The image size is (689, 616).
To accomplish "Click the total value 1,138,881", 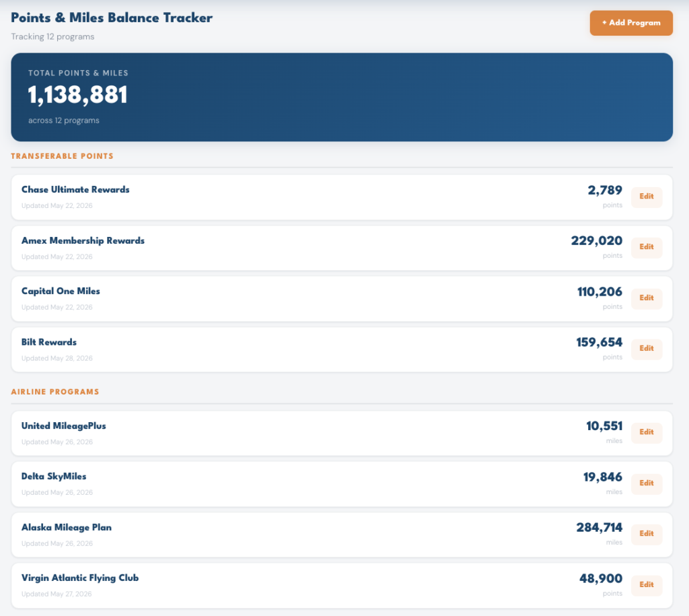I will click(78, 95).
